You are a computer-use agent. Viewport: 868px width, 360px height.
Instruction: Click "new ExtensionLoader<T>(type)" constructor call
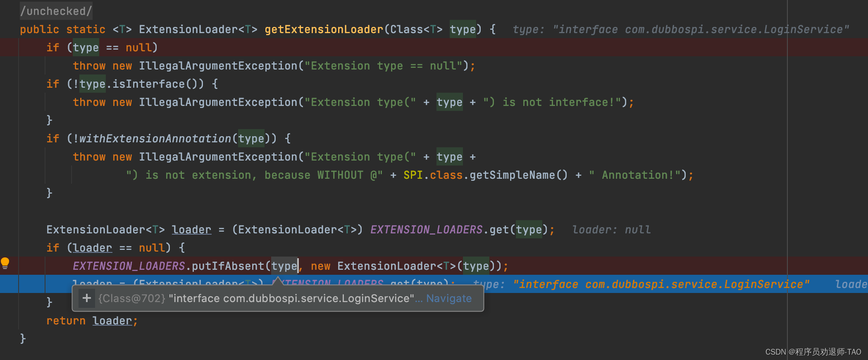point(403,266)
